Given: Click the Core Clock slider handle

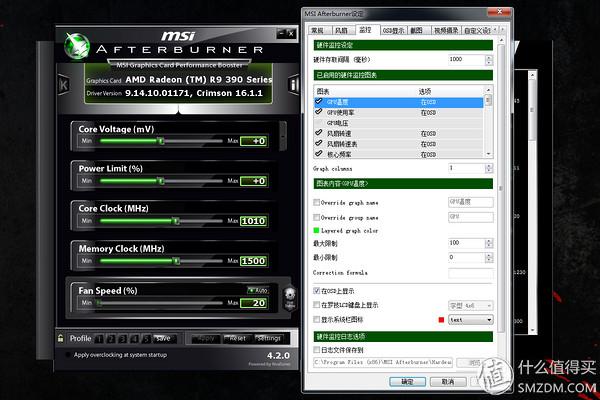Looking at the screenshot, I should coord(176,221).
